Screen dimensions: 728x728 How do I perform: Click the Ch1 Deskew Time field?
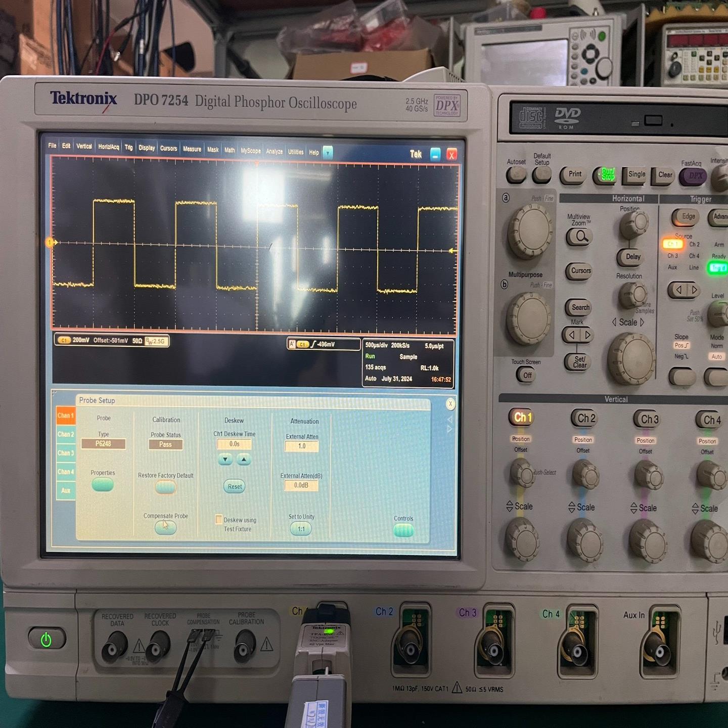click(234, 444)
